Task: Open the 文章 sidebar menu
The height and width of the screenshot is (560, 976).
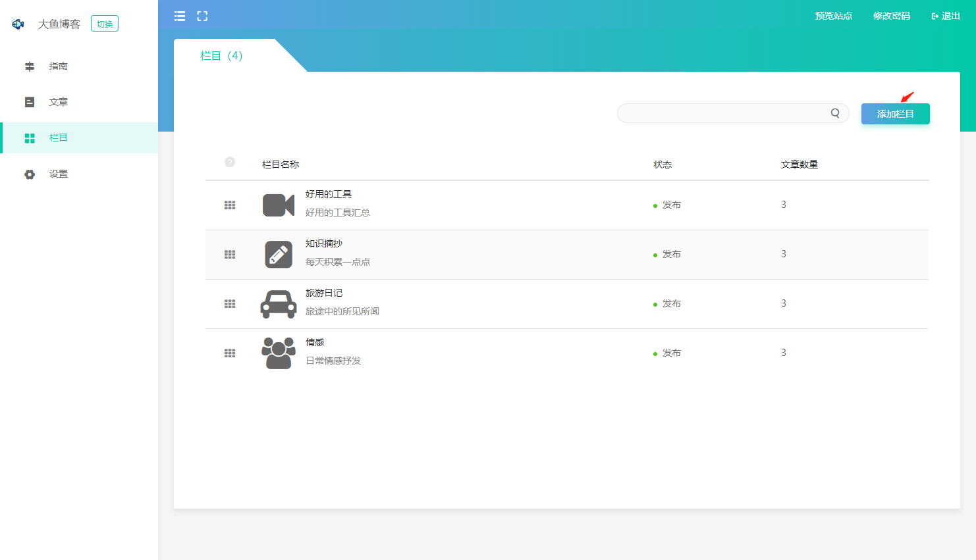Action: point(58,102)
